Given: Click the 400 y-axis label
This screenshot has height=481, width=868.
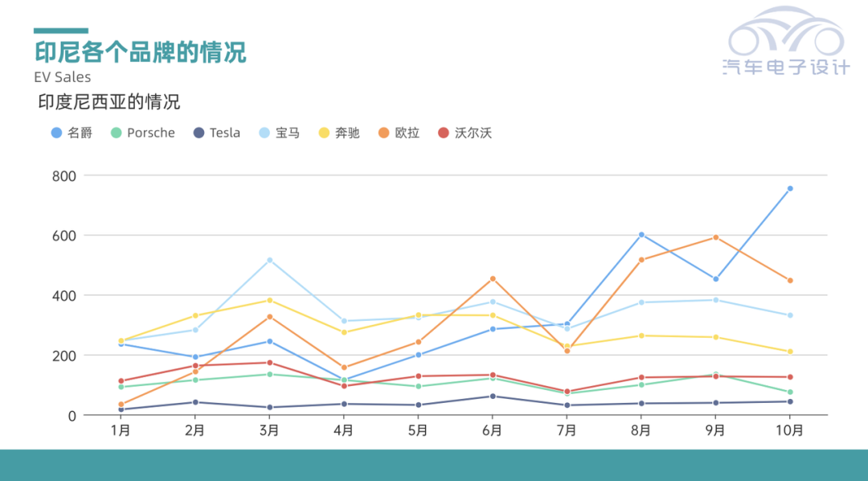Looking at the screenshot, I should click(64, 296).
